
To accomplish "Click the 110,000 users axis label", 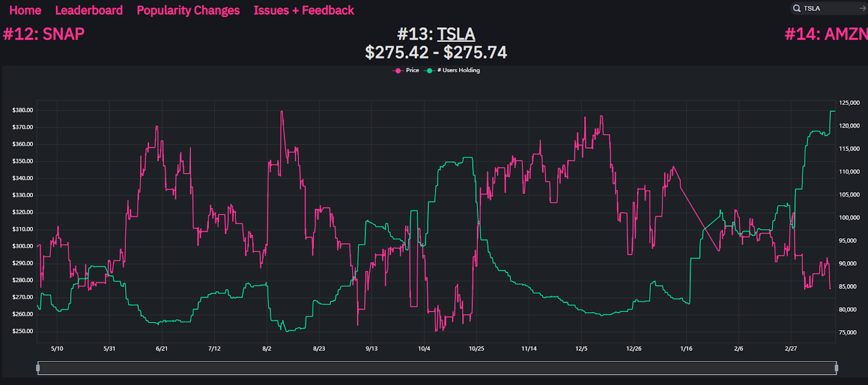I will coord(850,172).
